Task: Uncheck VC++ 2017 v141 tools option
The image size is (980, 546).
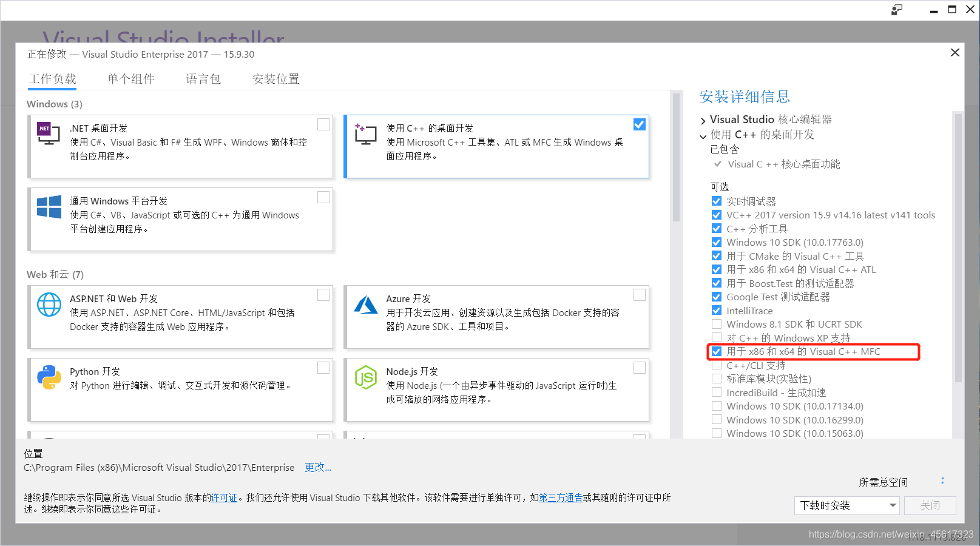Action: coord(717,215)
